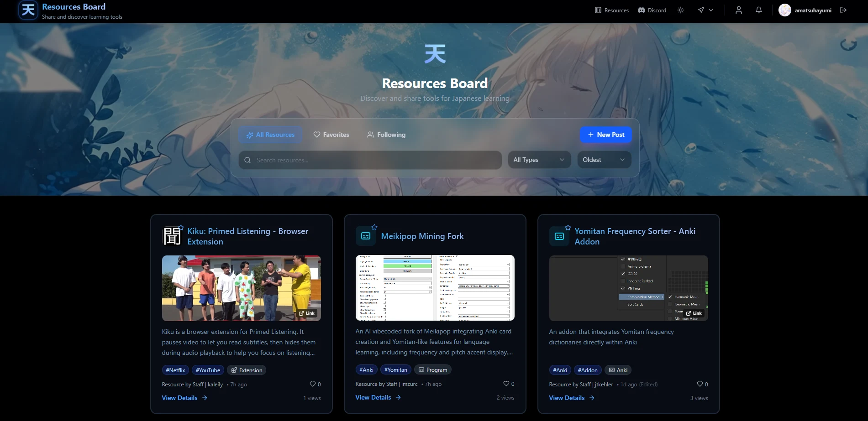Star the Meikipop Mining Fork resource
The image size is (868, 421).
coord(374,227)
